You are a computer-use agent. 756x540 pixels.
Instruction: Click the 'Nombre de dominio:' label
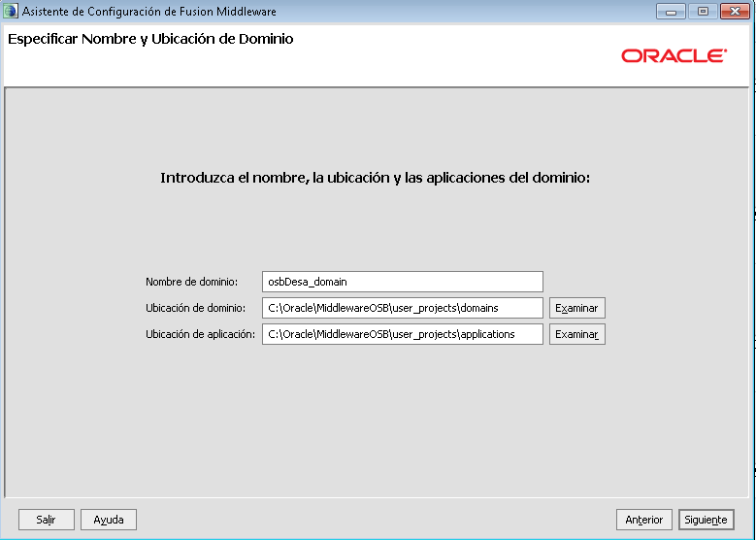click(191, 282)
